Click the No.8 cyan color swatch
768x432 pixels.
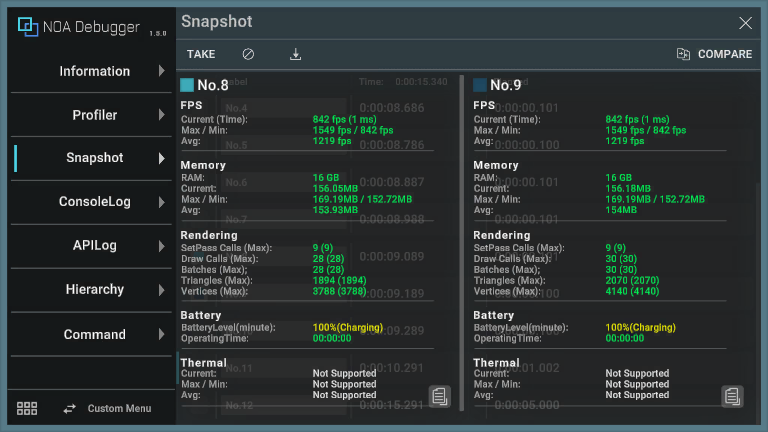pos(187,85)
